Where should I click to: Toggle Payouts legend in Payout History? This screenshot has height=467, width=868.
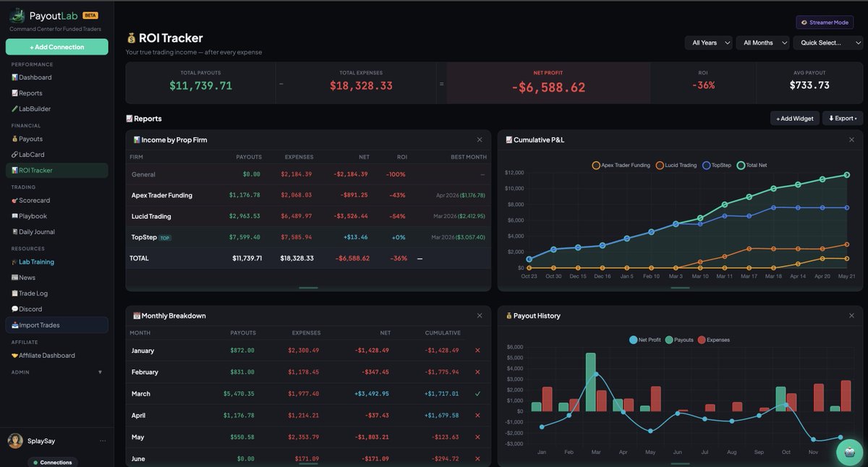pyautogui.click(x=678, y=340)
